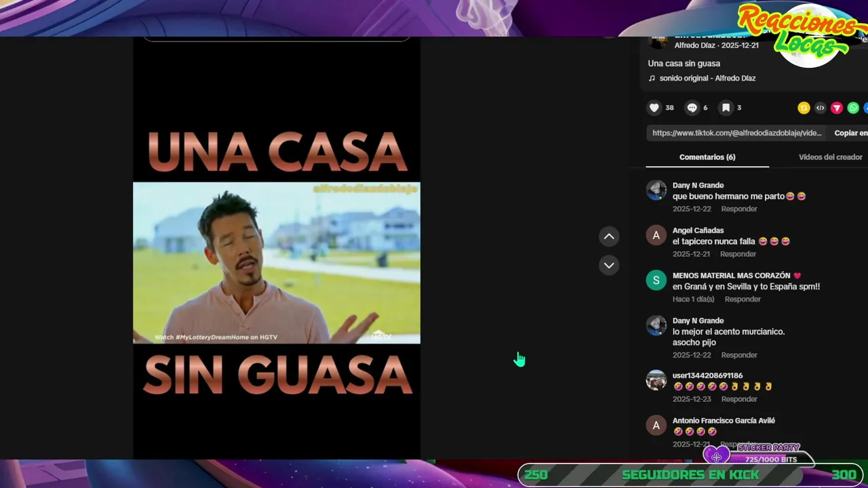Click the comment count '6' beside the bubble icon
Screen dimensions: 868x488
[705, 108]
